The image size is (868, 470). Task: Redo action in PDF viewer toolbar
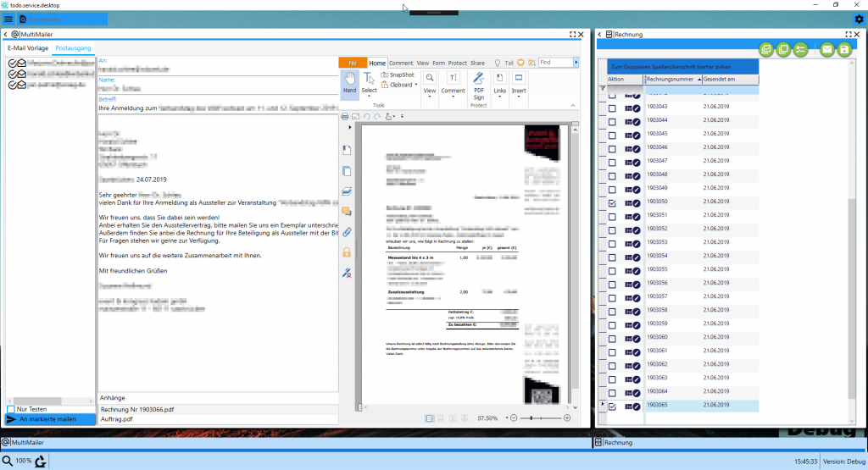377,117
